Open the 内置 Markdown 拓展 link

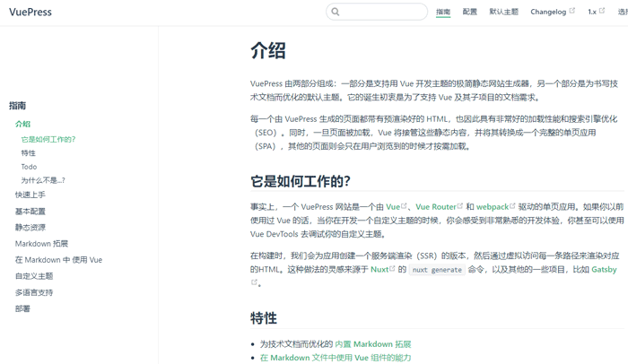373,344
